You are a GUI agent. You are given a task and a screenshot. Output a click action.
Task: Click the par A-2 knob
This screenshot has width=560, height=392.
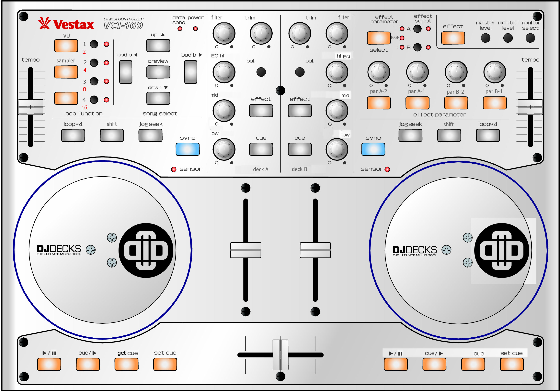click(379, 72)
